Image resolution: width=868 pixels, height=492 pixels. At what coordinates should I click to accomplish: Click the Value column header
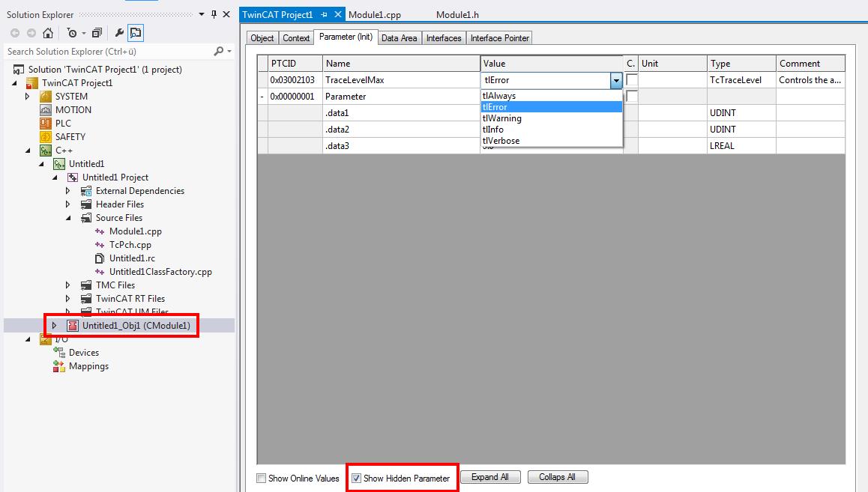click(552, 64)
